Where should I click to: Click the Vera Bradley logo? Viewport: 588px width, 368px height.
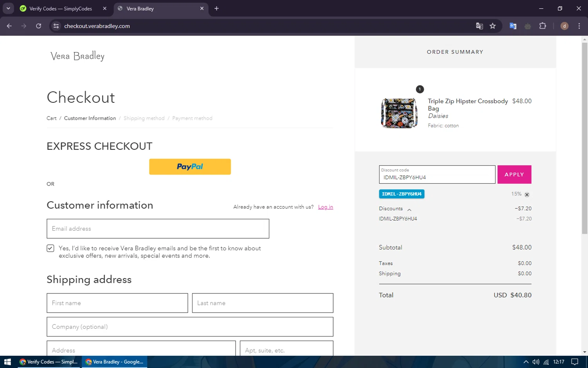point(78,56)
